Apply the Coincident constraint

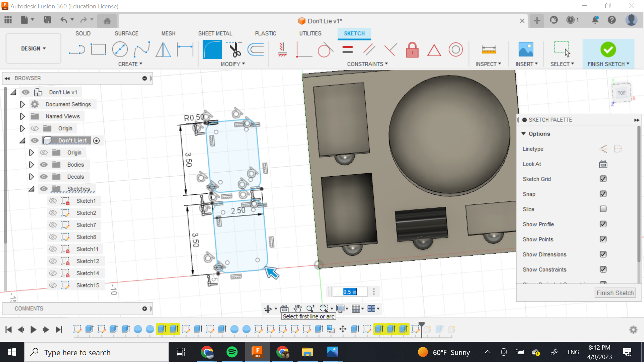pos(304,50)
